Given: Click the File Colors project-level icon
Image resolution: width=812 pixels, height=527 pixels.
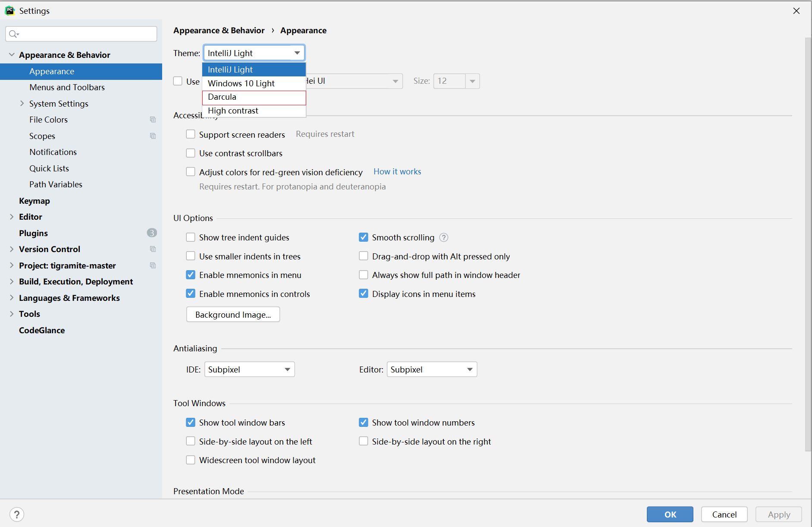Looking at the screenshot, I should [153, 120].
